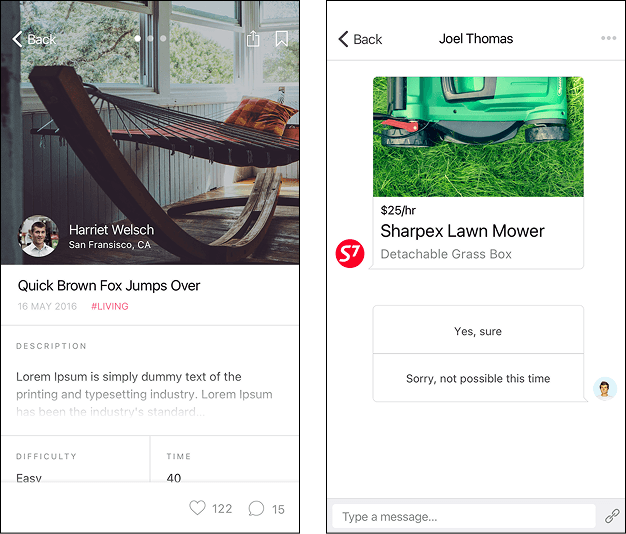626x534 pixels.
Task: Open the three-dots menu in Joel Thomas chat
Action: 608,38
